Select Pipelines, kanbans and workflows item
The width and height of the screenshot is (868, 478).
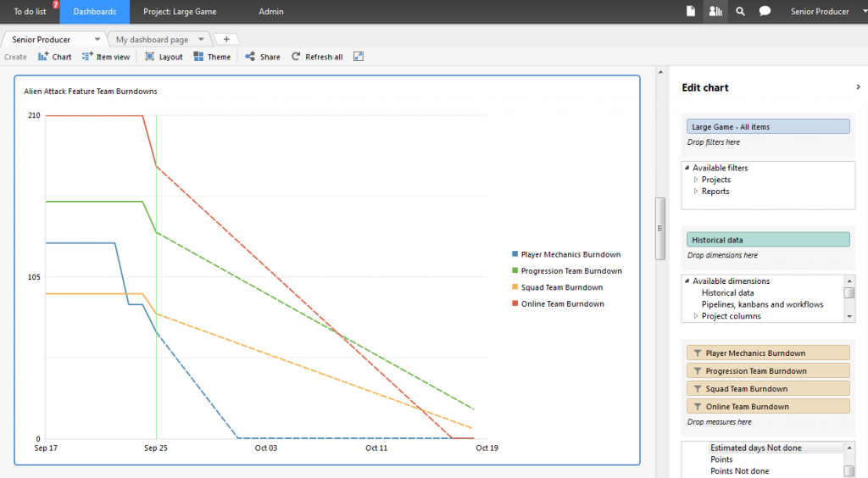click(762, 304)
